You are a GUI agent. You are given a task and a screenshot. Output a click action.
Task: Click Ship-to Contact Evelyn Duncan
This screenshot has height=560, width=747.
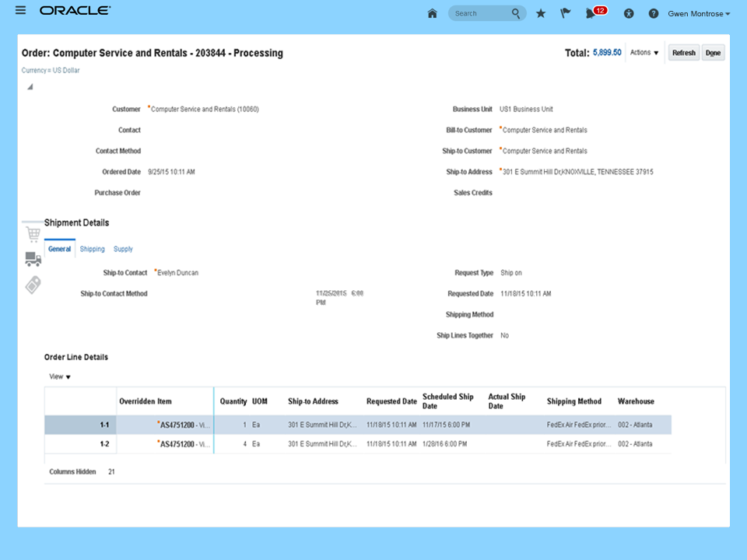coord(177,273)
